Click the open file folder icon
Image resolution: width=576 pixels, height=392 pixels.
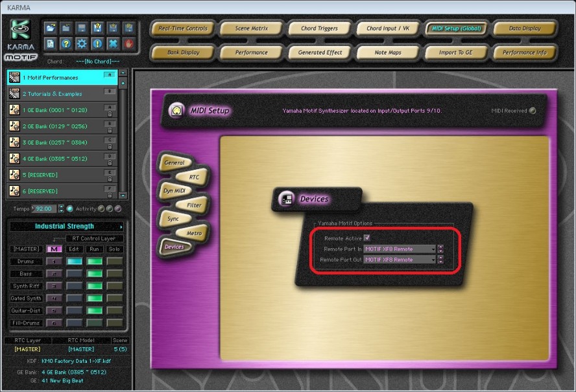pyautogui.click(x=51, y=27)
